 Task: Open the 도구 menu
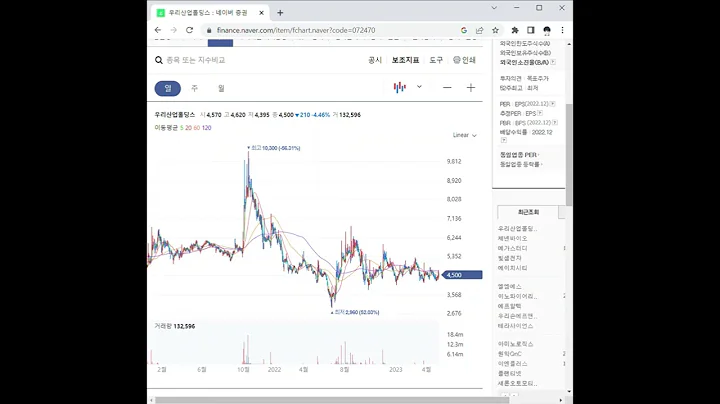point(436,60)
